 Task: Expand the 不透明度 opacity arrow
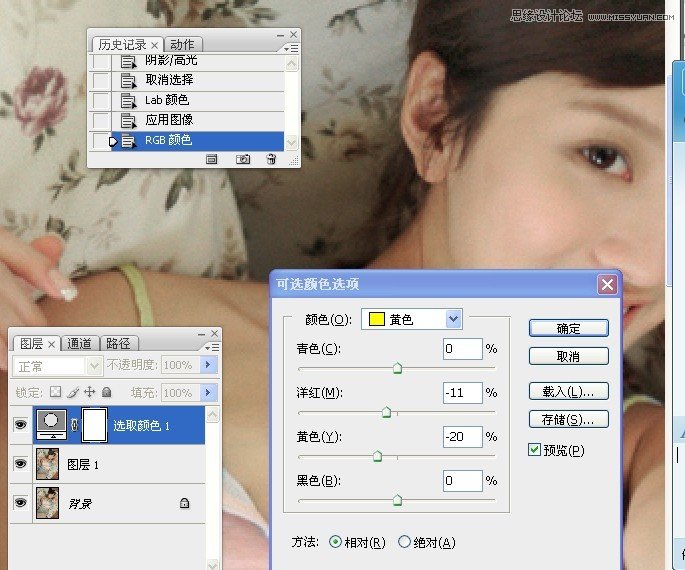(x=209, y=366)
